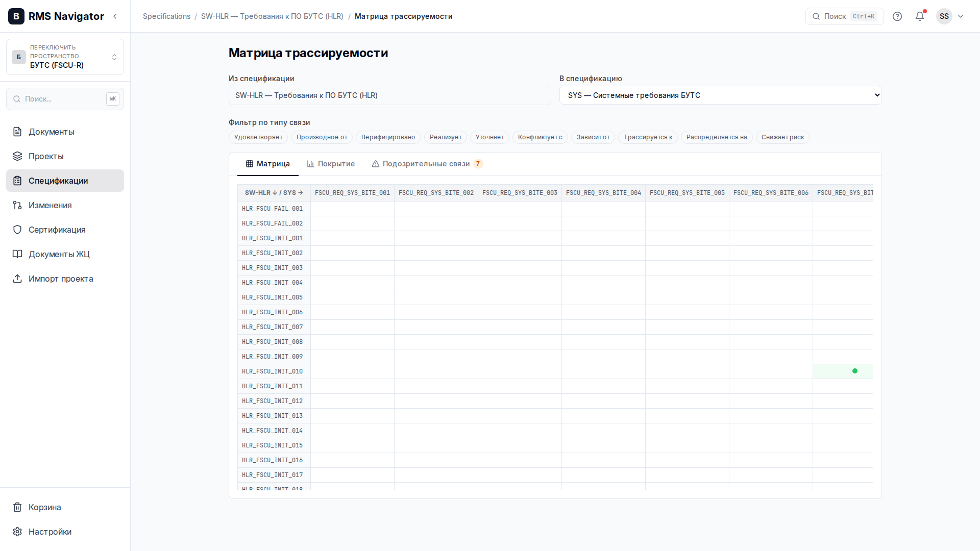The height and width of the screenshot is (551, 980).
Task: Toggle the Удовлетворяет link type filter
Action: 258,137
